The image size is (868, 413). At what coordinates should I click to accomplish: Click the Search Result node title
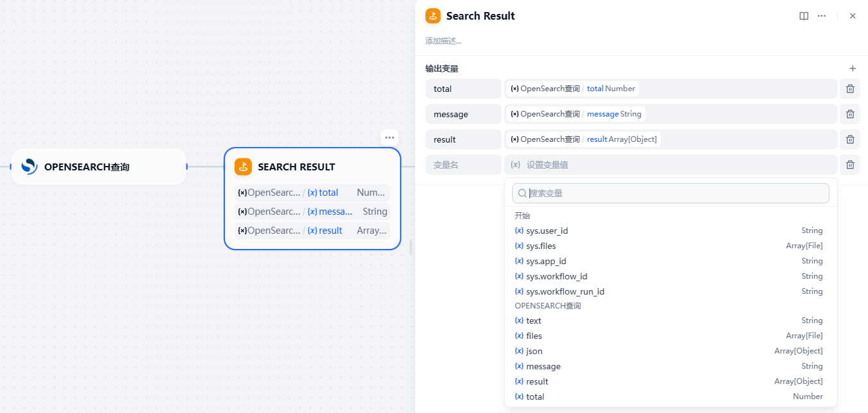[x=296, y=167]
